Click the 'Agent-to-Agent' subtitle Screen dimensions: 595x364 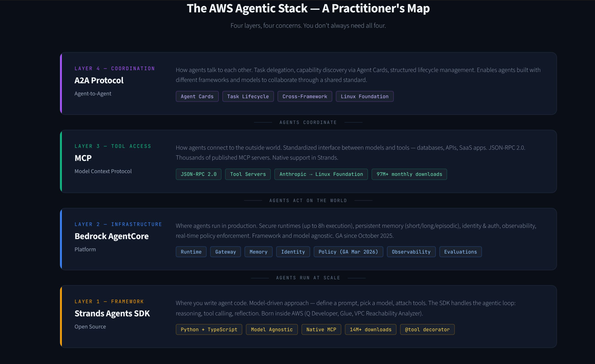[x=93, y=94]
